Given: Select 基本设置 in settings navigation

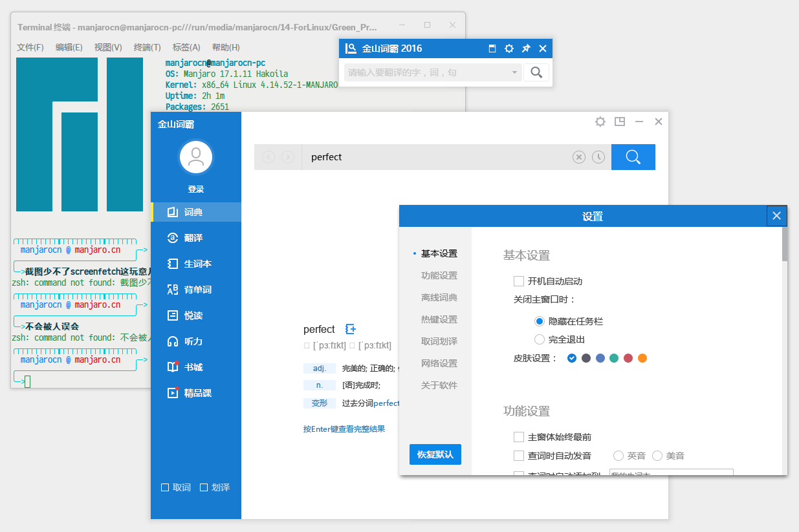Looking at the screenshot, I should tap(439, 253).
